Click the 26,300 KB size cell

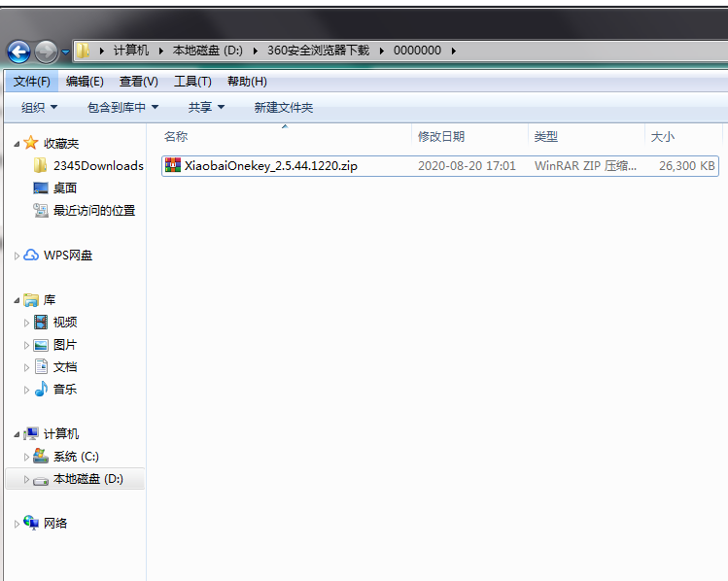pyautogui.click(x=686, y=166)
